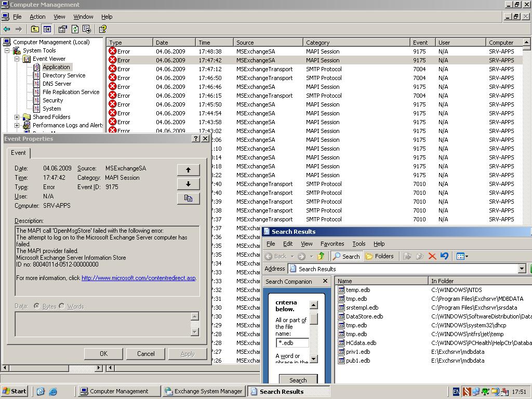Click the file name field containing *.edb
Viewport: 532px width, 399px height.
pos(292,343)
